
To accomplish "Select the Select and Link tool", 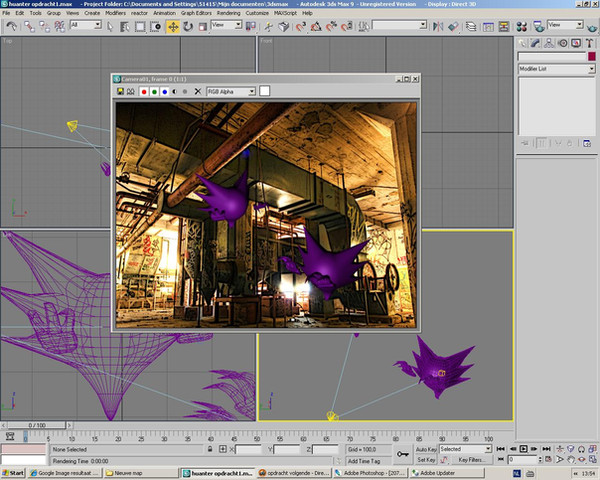I will pos(29,26).
